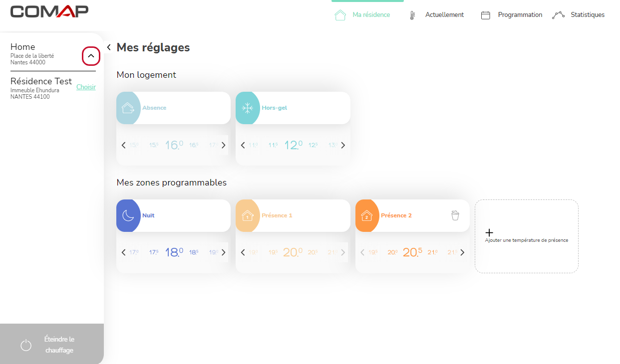Select 20.5 in the Présence 1 slider

[x=313, y=252]
